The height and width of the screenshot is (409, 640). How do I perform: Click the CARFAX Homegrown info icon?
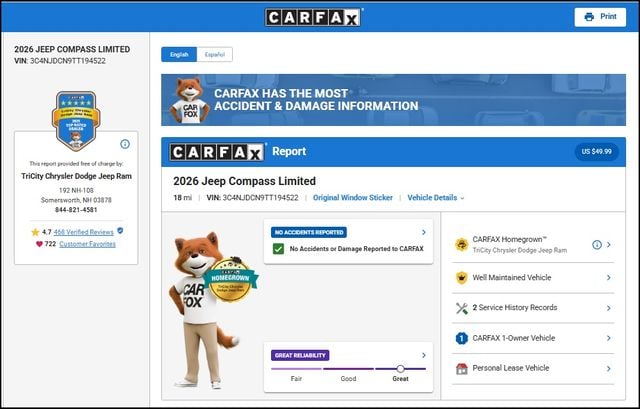[597, 245]
